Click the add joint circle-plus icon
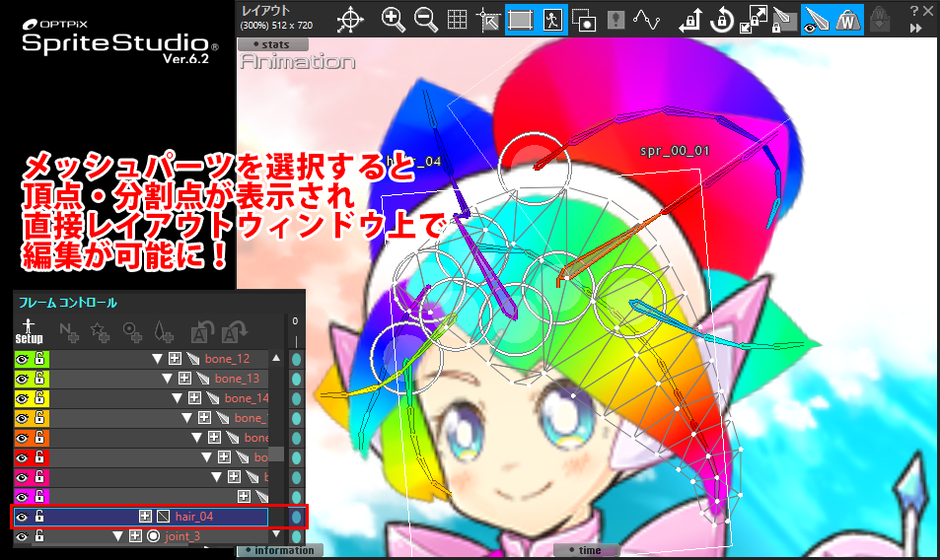Viewport: 940px width, 560px height. click(x=132, y=332)
